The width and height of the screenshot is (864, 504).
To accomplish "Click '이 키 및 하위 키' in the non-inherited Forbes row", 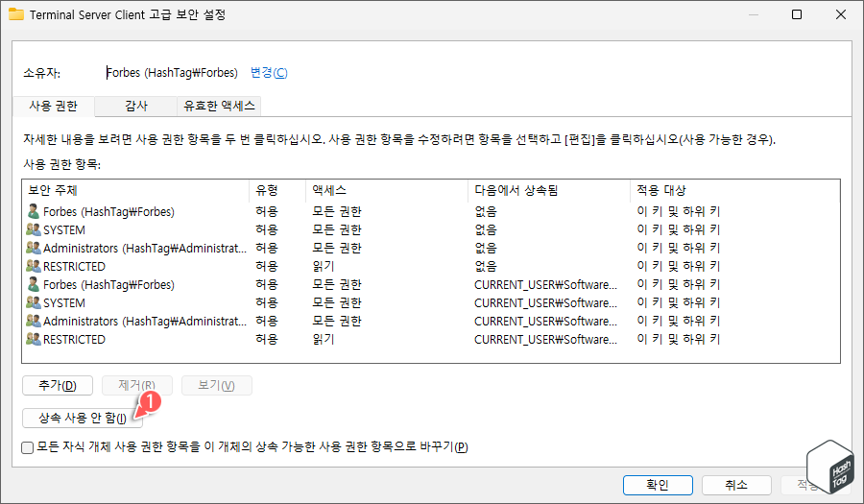I will point(679,211).
